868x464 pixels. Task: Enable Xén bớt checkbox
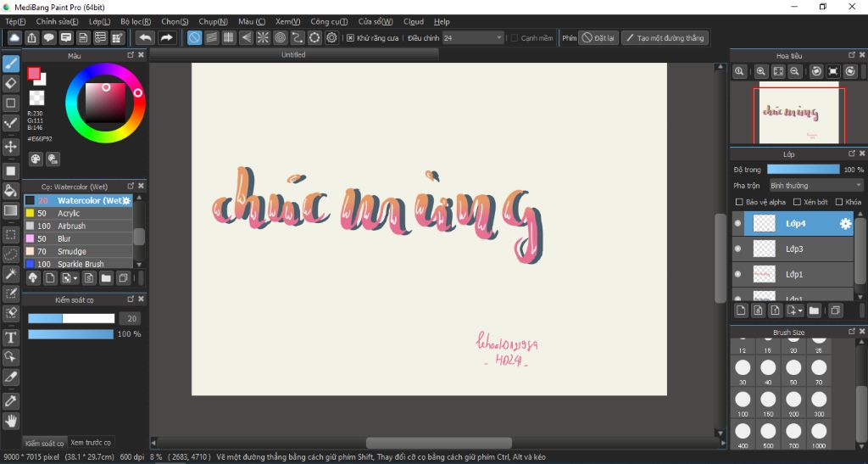tap(797, 202)
